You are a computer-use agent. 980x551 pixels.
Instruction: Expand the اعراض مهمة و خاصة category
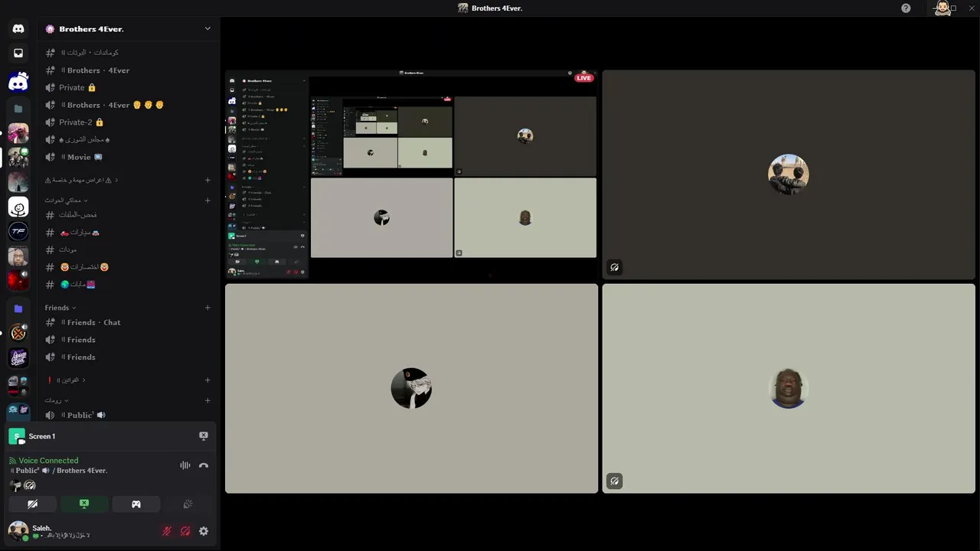81,180
